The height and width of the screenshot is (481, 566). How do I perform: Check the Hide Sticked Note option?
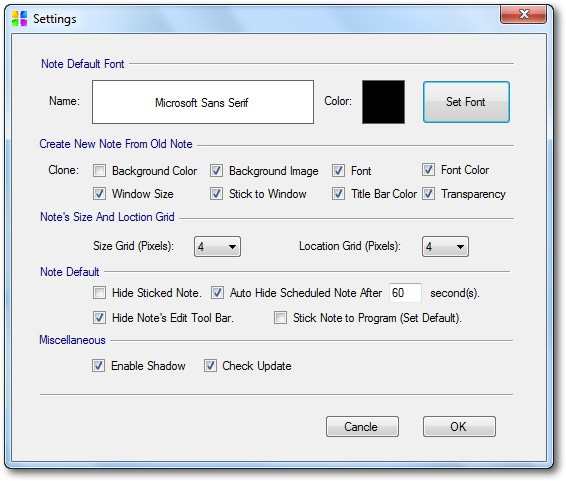(99, 293)
